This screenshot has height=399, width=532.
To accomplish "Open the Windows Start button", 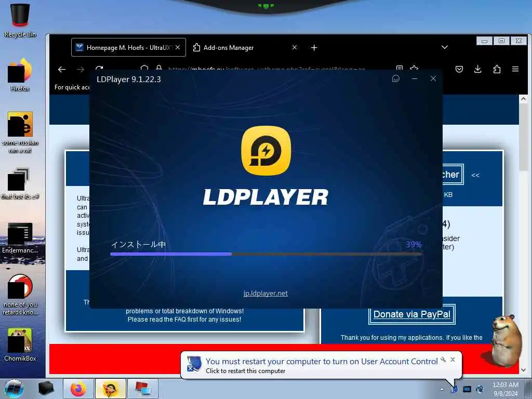I will [x=14, y=389].
